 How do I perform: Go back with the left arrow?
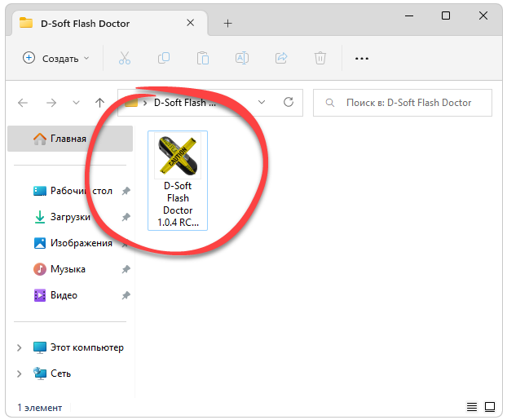coord(23,103)
